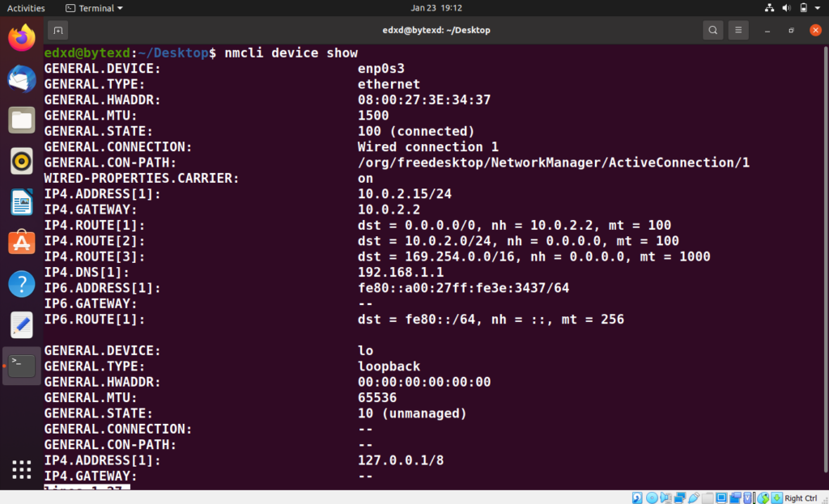Click the optical drives icon in VM status bar
The height and width of the screenshot is (504, 829).
tap(652, 498)
